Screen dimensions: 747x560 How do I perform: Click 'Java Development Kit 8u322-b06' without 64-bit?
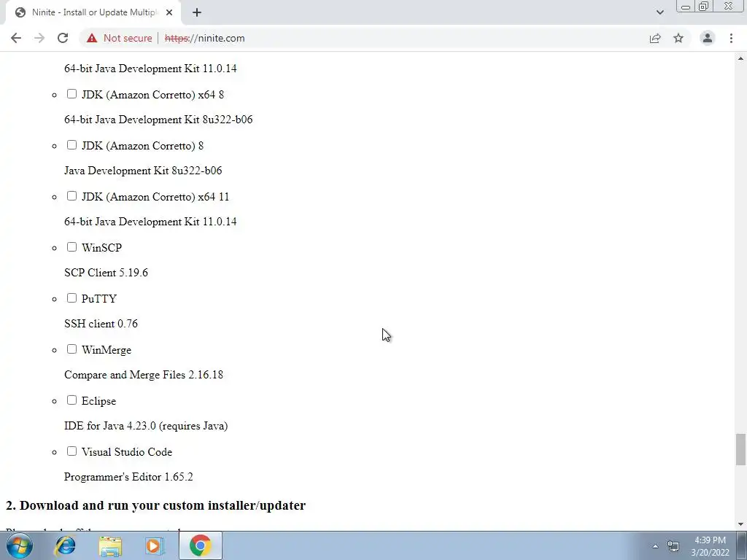[x=143, y=171]
